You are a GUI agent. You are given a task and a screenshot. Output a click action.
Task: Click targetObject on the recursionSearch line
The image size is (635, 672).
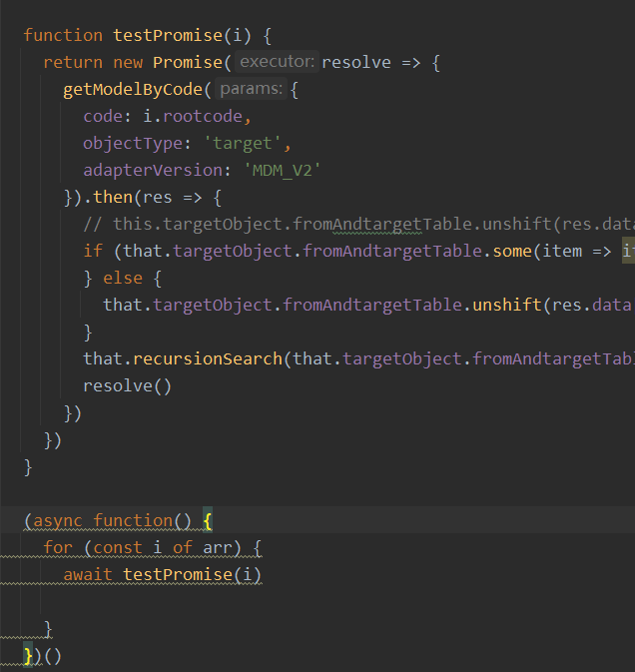coord(401,359)
